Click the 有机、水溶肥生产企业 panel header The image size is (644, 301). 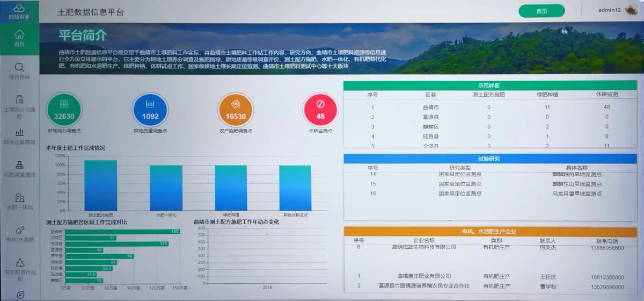(x=489, y=232)
